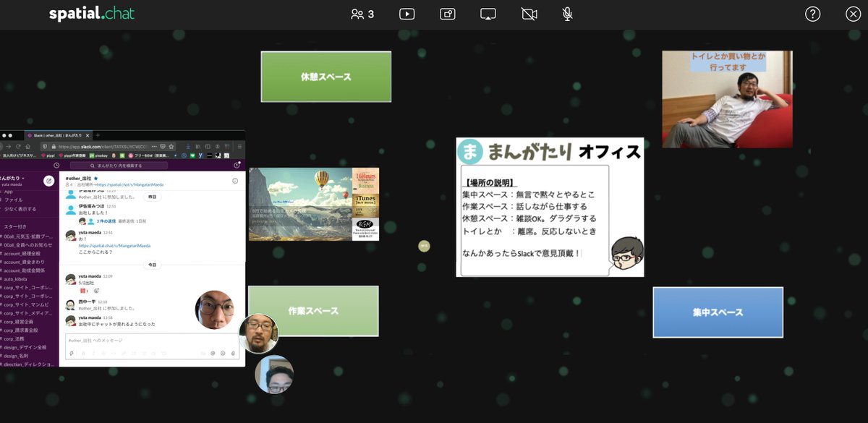Viewport: 868px width, 423px height.
Task: Open channel details with the info icon
Action: coord(234,179)
